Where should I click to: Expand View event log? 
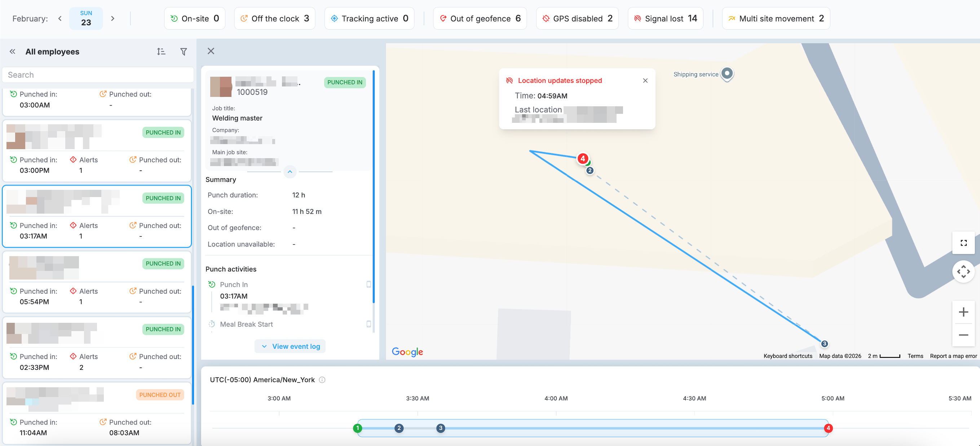[290, 346]
